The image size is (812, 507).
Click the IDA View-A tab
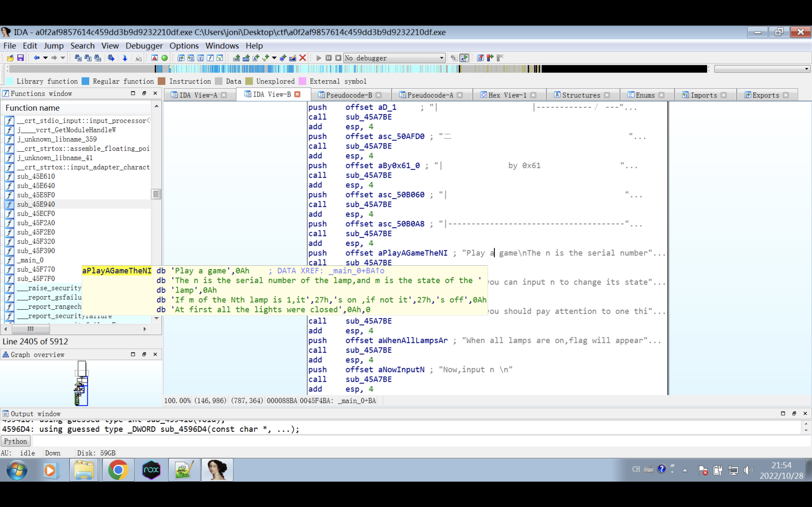coord(199,95)
